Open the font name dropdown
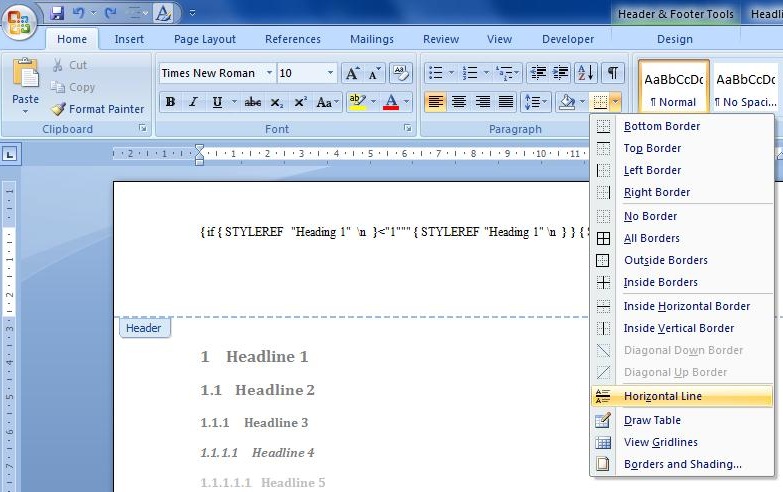 pos(270,73)
